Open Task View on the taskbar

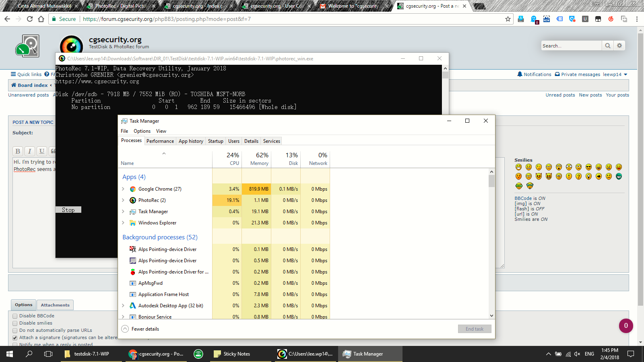[48, 354]
